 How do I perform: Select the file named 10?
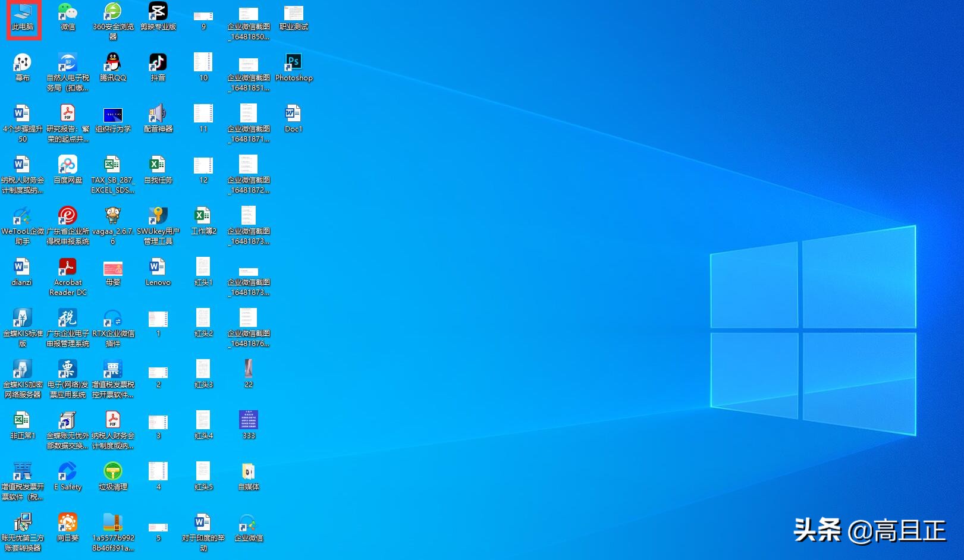coord(203,67)
